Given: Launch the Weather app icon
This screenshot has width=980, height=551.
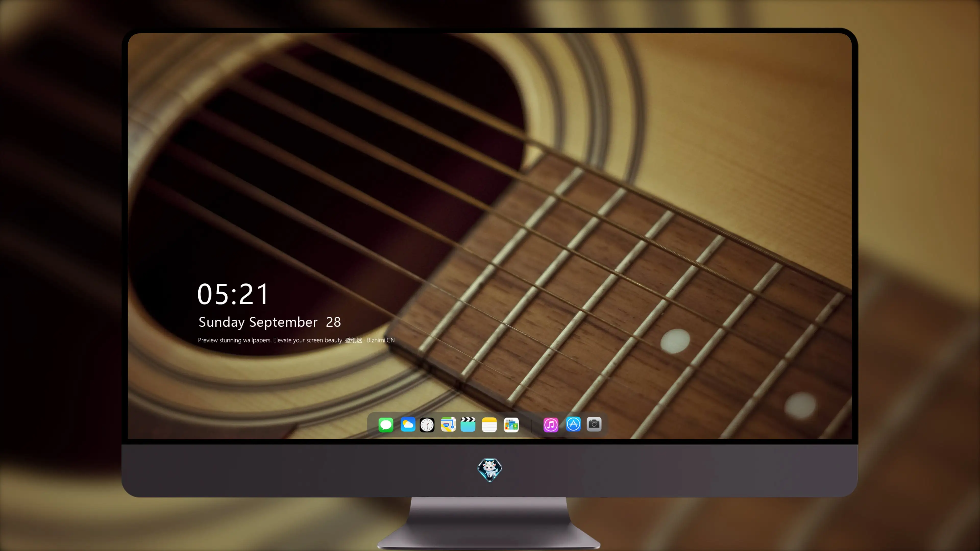Looking at the screenshot, I should pyautogui.click(x=408, y=424).
